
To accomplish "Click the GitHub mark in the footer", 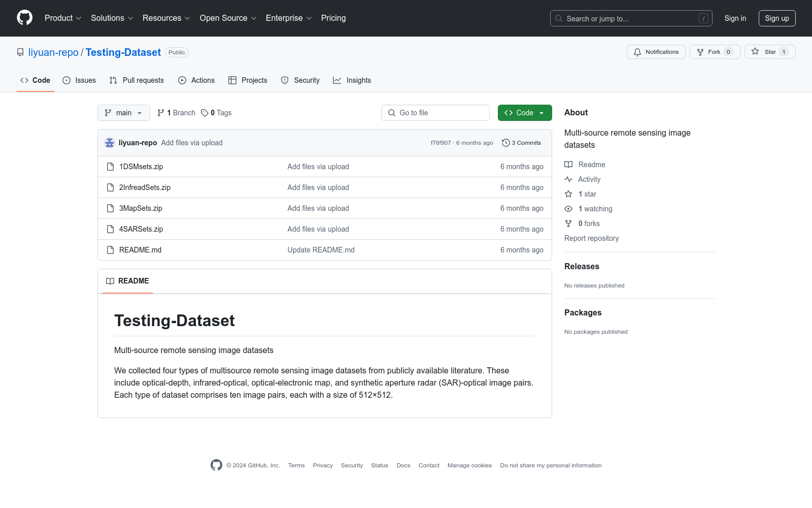I will (x=216, y=465).
